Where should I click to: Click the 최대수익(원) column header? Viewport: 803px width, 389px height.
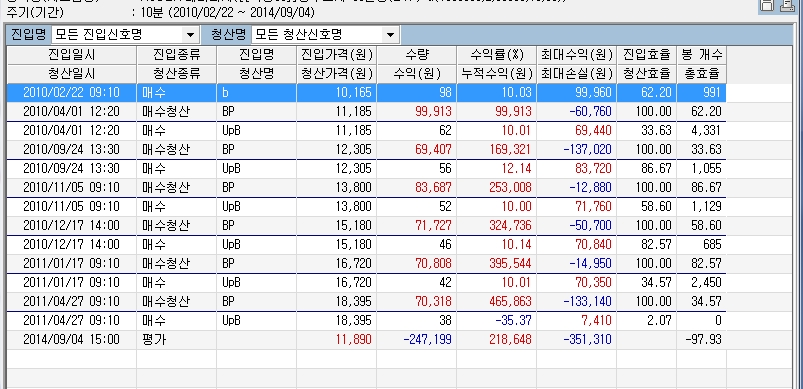(x=577, y=54)
